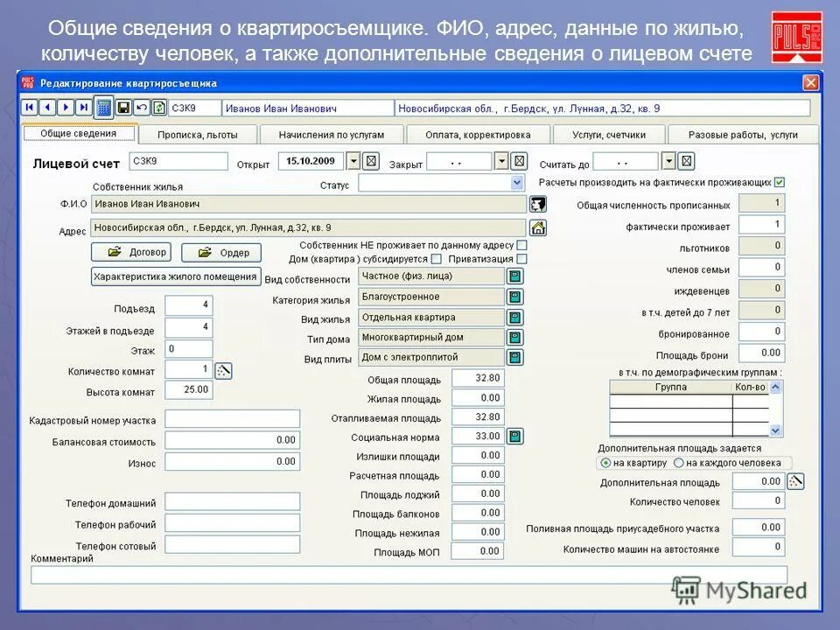Click the Количество машин на автостоянке field
Screen dimensions: 840x630
759,547
